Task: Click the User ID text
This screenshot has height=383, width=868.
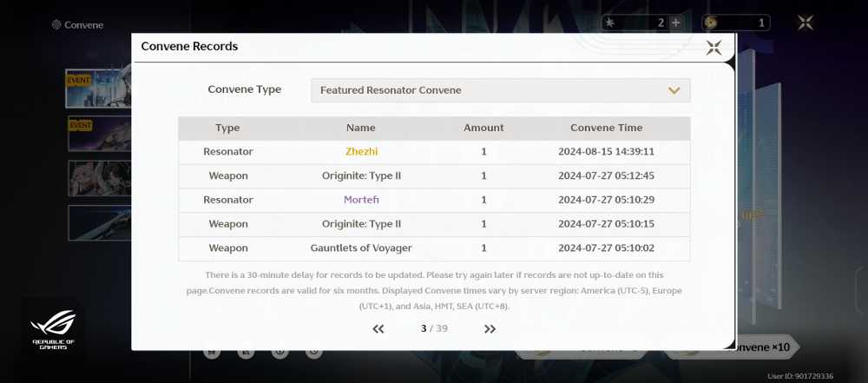Action: (x=800, y=376)
